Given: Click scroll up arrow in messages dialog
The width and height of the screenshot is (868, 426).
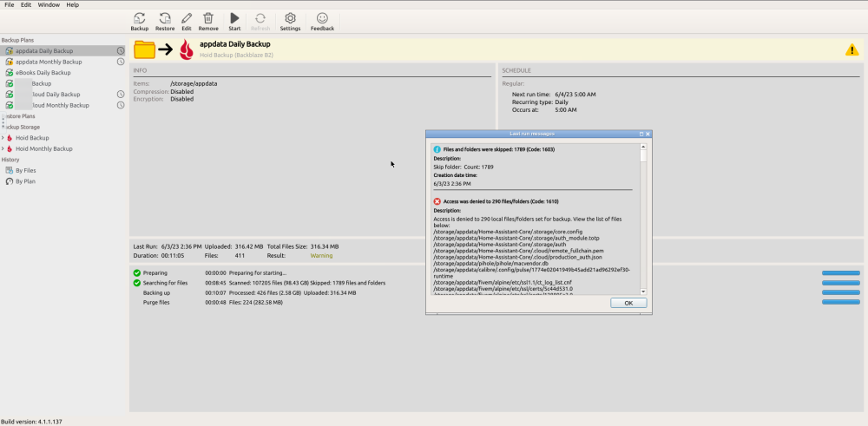Looking at the screenshot, I should point(643,147).
